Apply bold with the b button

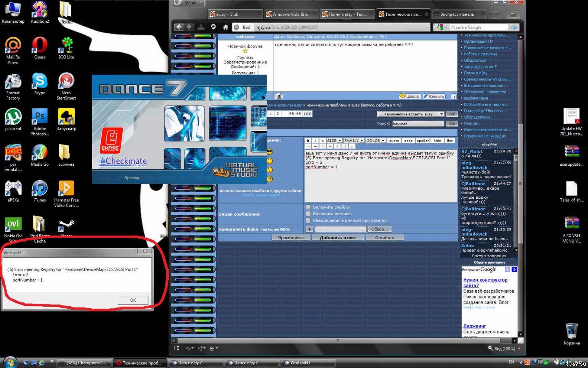click(x=308, y=141)
